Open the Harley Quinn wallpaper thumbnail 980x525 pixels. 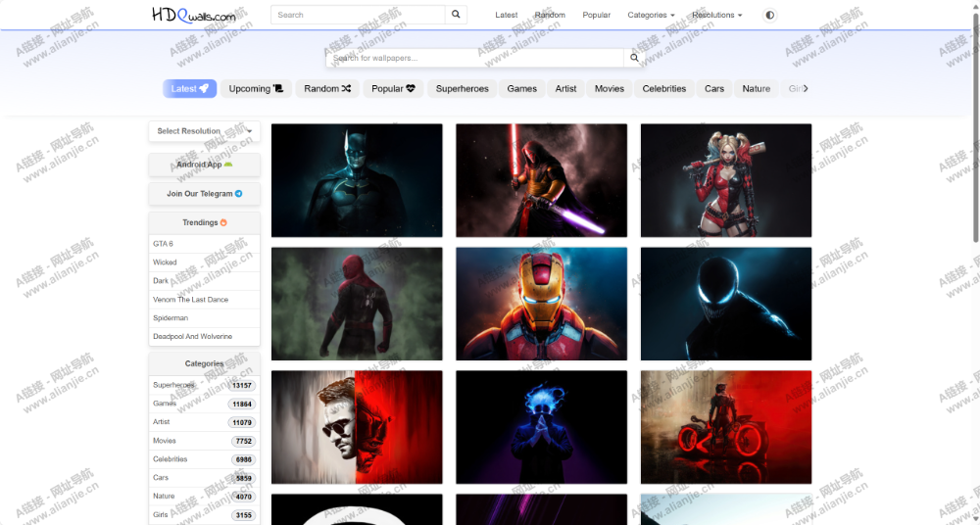pos(726,180)
